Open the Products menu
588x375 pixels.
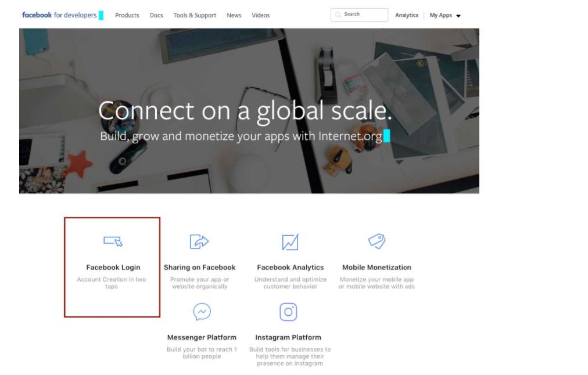coord(127,15)
